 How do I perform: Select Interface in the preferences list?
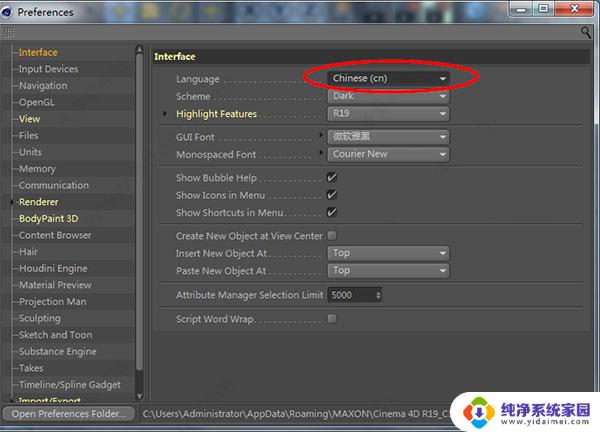tap(38, 52)
